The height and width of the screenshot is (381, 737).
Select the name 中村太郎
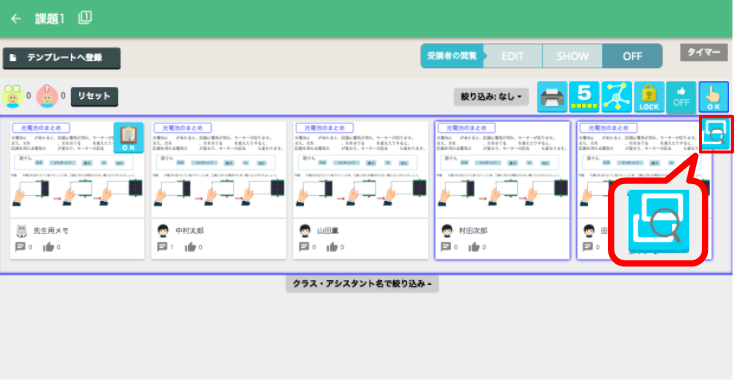190,231
